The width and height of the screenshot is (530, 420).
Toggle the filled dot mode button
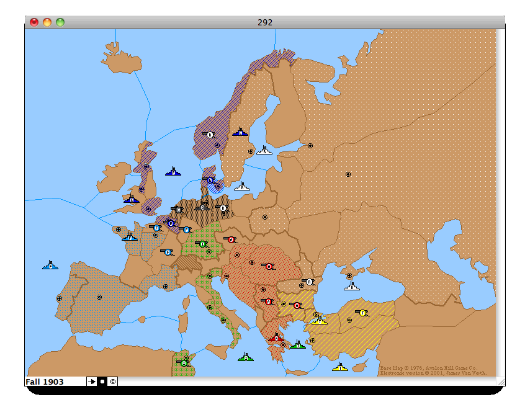tap(102, 382)
